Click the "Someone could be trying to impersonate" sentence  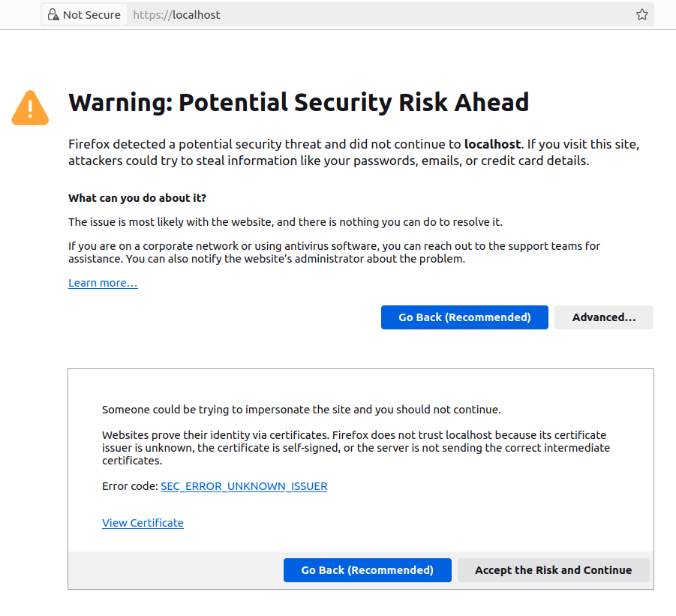pyautogui.click(x=301, y=410)
